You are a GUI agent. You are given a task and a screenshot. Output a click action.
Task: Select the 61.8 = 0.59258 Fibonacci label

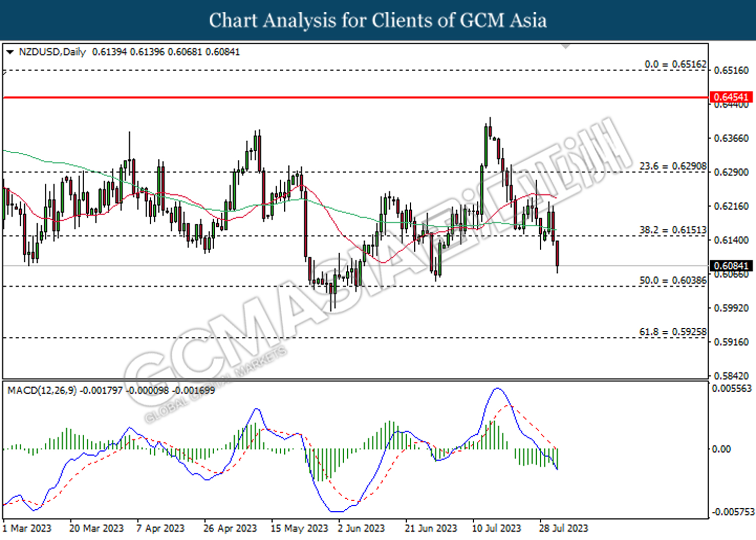pyautogui.click(x=673, y=332)
